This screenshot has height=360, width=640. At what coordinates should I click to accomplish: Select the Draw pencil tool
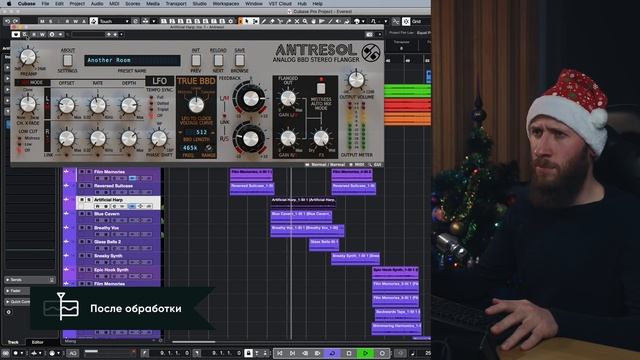coord(264,21)
